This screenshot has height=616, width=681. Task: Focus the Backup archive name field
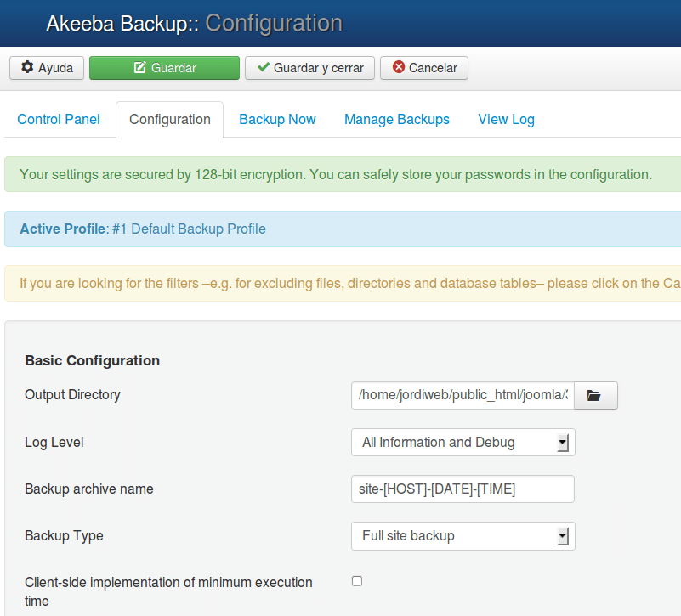click(463, 489)
